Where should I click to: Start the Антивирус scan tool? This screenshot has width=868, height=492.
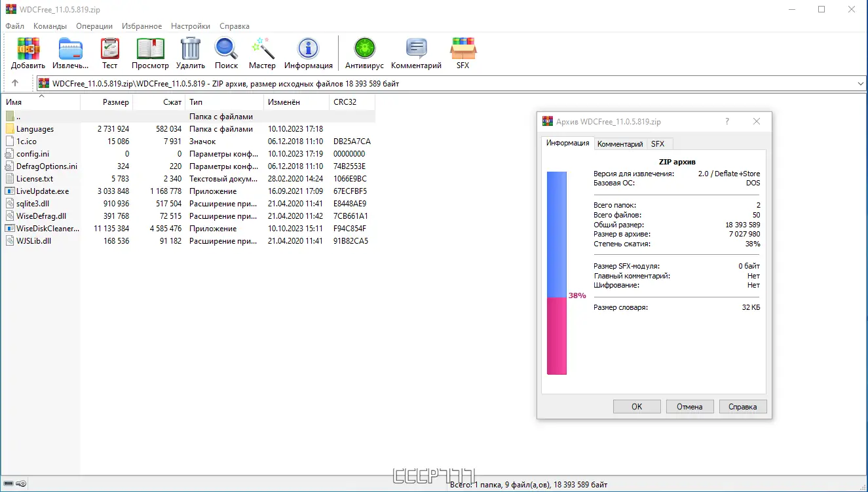[364, 48]
